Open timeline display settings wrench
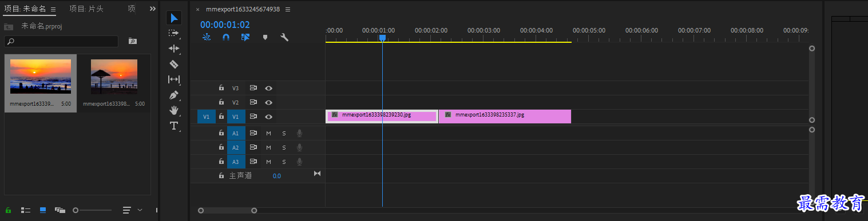868x221 pixels. tap(284, 37)
